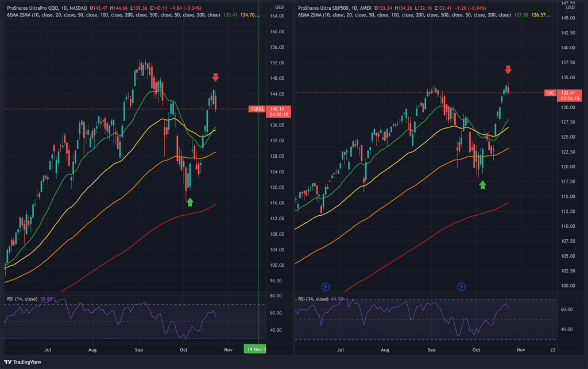Screen dimensions: 588x369
Task: Click the TradingView logo
Action: tap(22, 362)
